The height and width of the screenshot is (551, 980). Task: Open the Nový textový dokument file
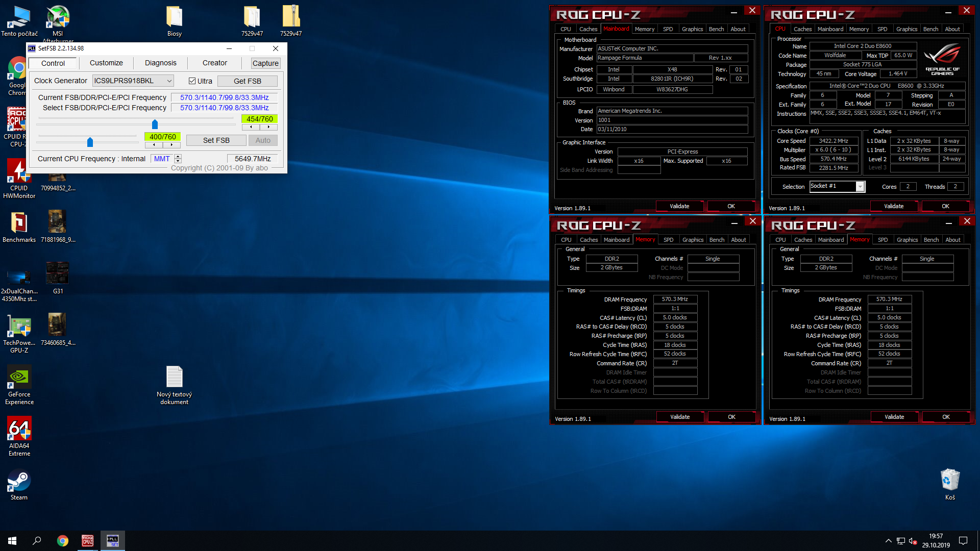coord(175,385)
